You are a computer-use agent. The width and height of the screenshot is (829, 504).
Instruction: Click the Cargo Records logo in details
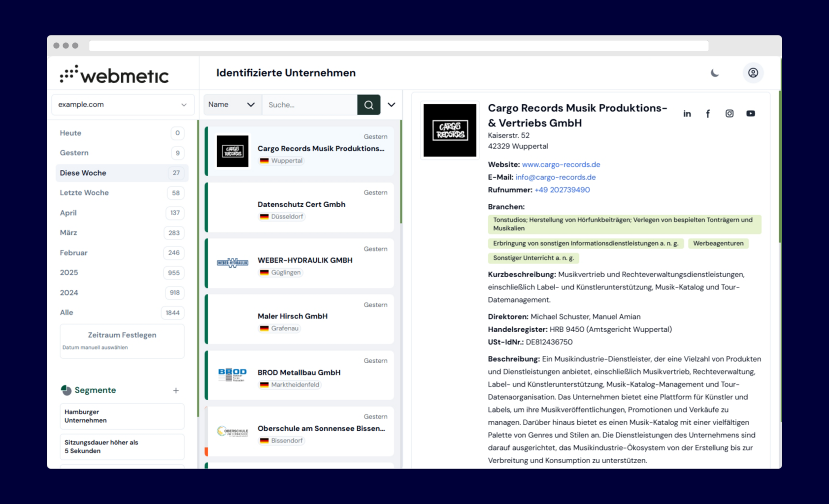coord(450,130)
